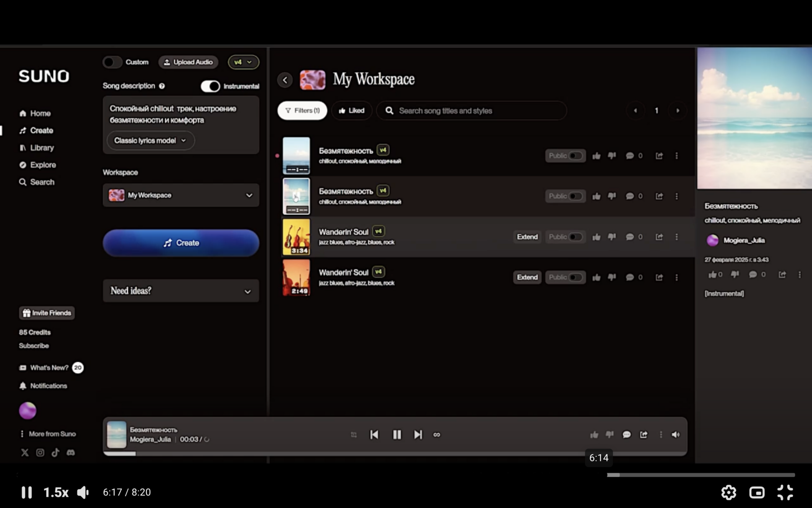Open more options for second Безмятежность track
This screenshot has width=812, height=508.
677,196
